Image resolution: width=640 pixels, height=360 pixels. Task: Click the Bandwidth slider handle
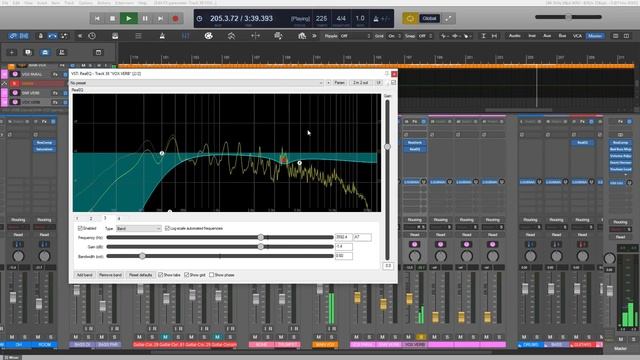tap(142, 256)
